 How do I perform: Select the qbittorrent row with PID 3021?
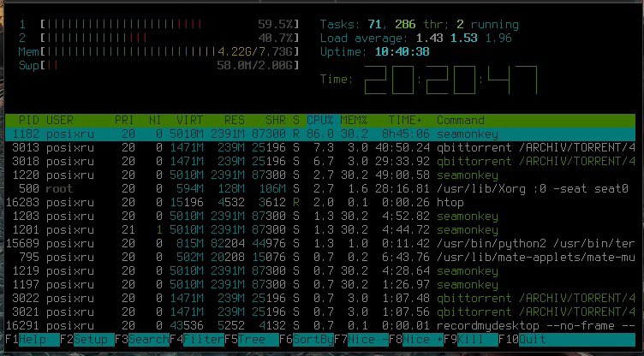320,312
